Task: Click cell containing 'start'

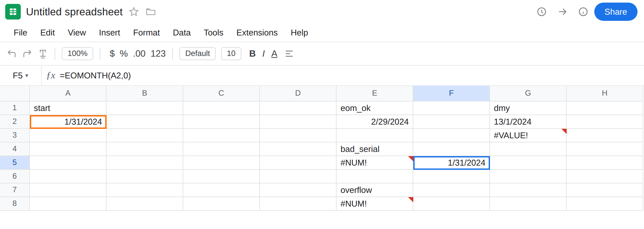Action: pos(68,108)
